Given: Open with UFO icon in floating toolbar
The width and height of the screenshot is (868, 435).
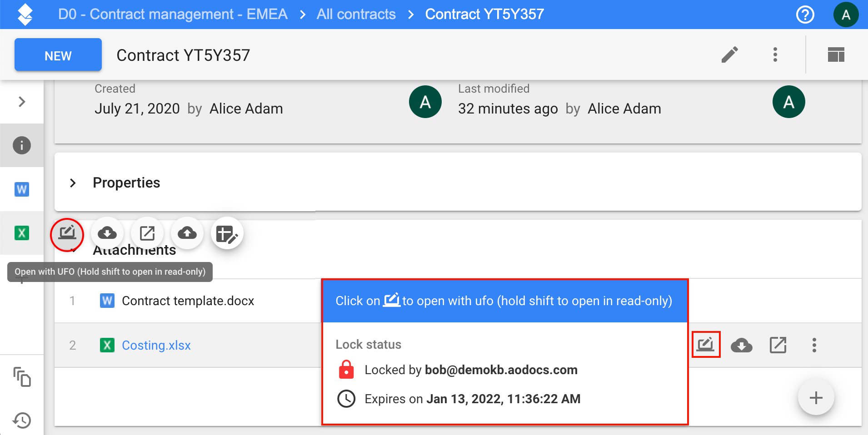Looking at the screenshot, I should tap(67, 233).
